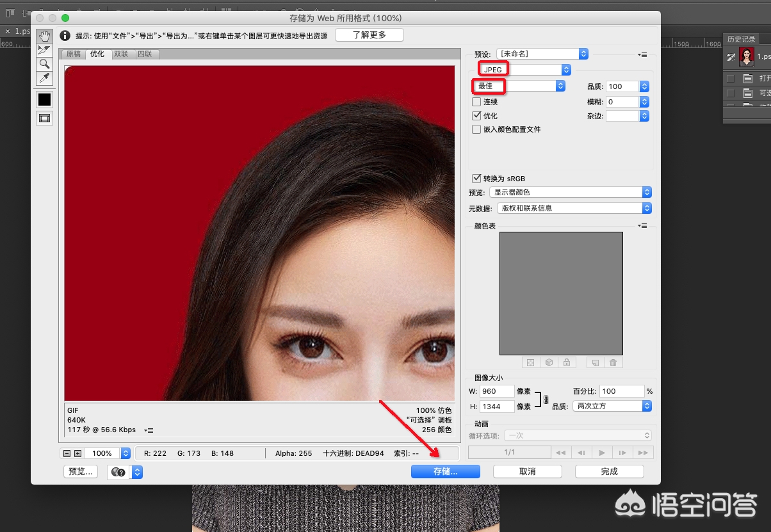Screen dimensions: 771x532
Task: Open the 模糊 blur value dropdown arrow
Action: (x=645, y=102)
